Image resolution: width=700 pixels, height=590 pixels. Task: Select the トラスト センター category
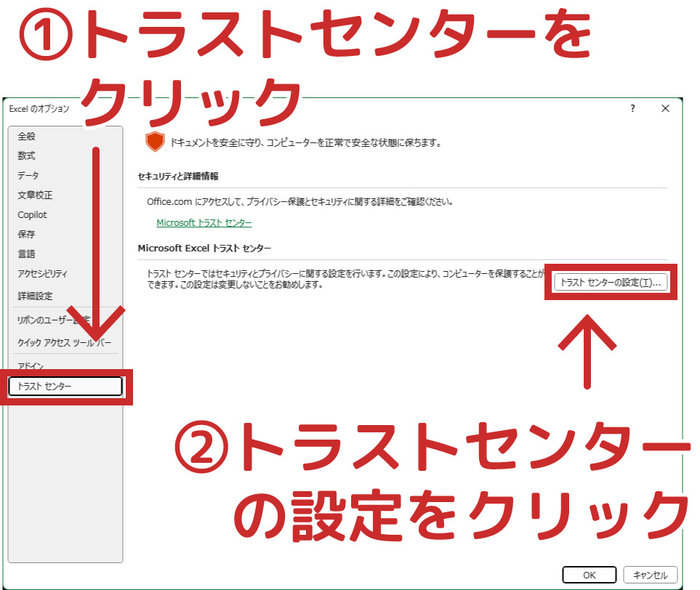coord(65,387)
